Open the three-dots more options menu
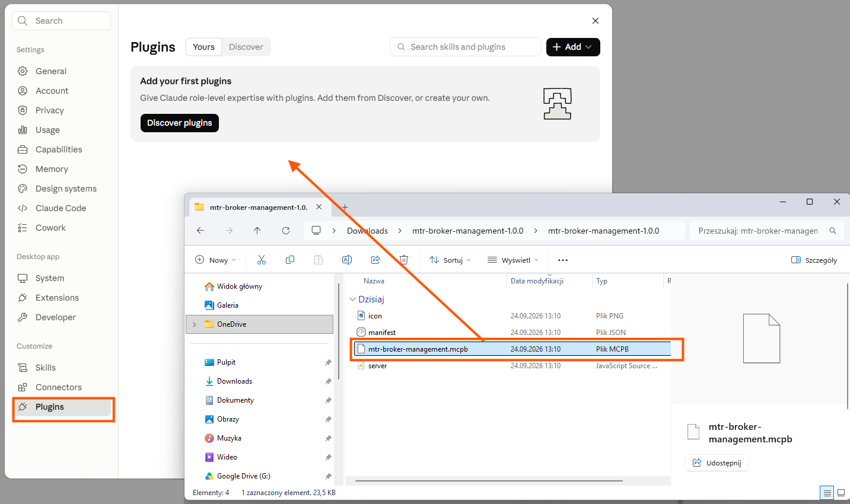This screenshot has height=504, width=850. tap(563, 260)
